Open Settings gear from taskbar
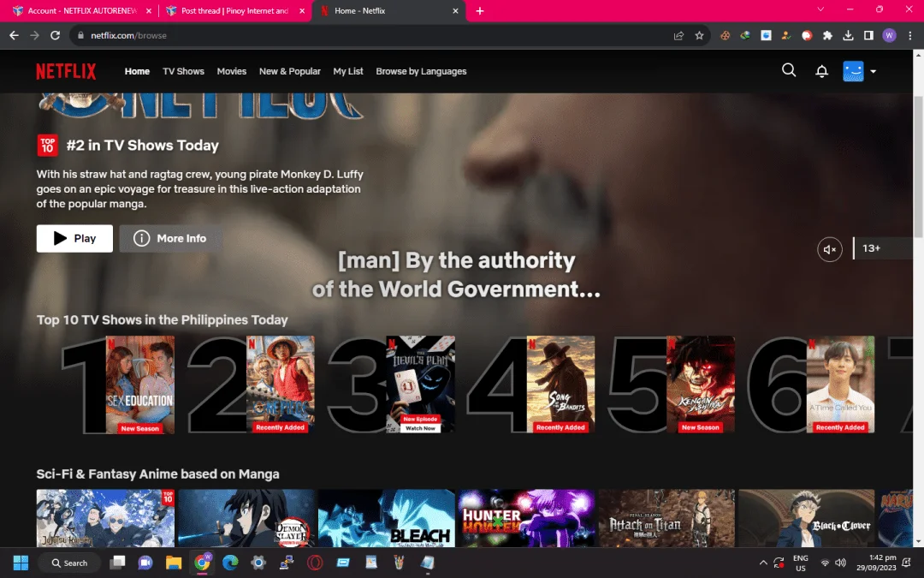 click(x=258, y=563)
